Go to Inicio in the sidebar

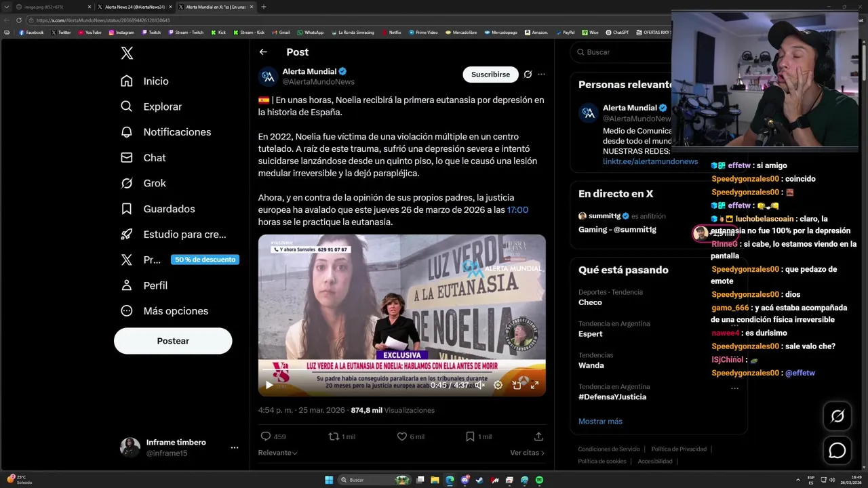(144, 81)
